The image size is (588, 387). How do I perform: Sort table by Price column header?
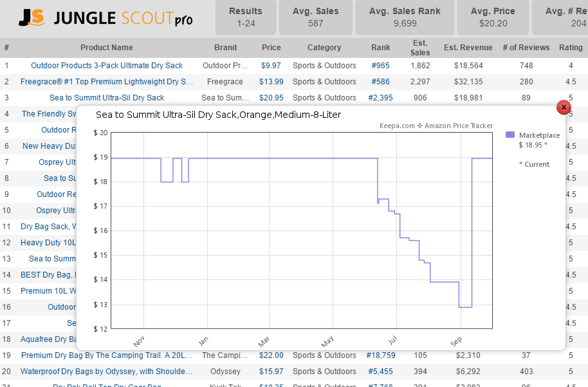pos(271,48)
